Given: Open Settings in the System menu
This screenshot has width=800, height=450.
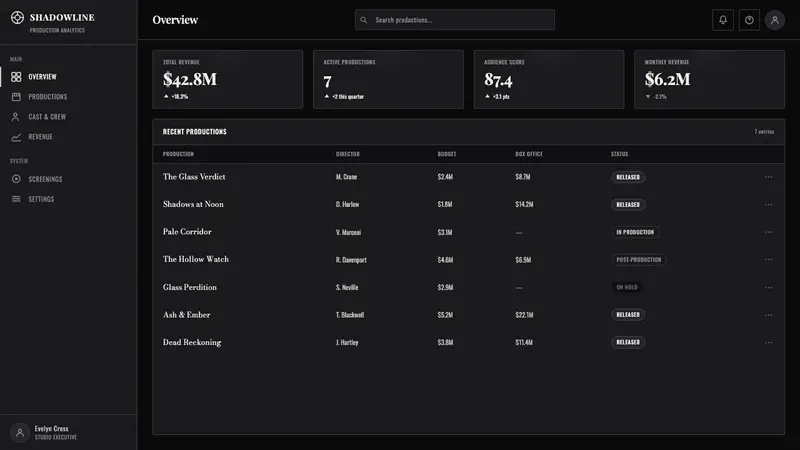Looking at the screenshot, I should click(x=69, y=199).
